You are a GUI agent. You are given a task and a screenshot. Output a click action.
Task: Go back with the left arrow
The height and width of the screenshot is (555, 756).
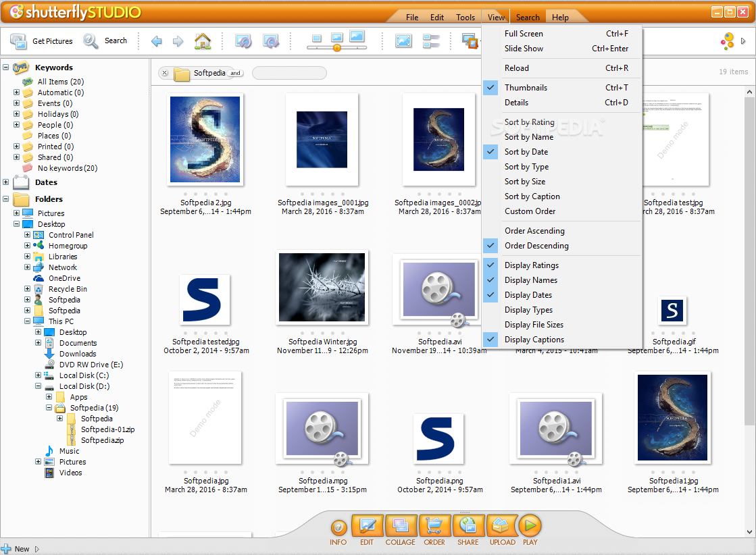click(156, 41)
